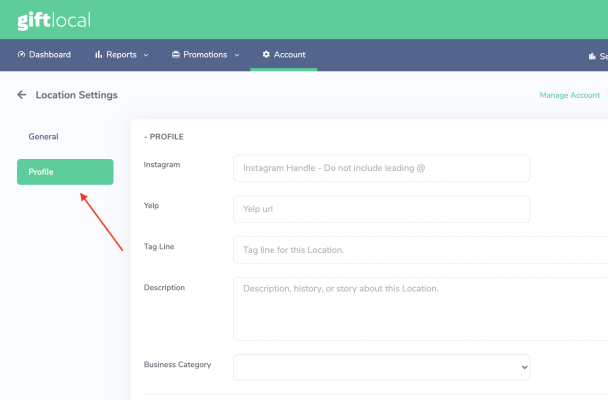Click the cut-off chart icon at the nav bar's right edge

592,57
